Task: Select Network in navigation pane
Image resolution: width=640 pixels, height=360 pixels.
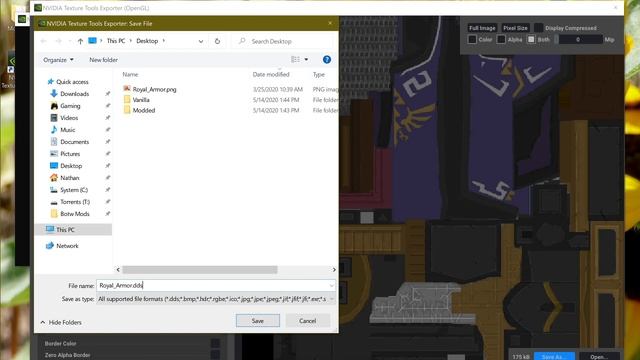Action: pyautogui.click(x=67, y=246)
